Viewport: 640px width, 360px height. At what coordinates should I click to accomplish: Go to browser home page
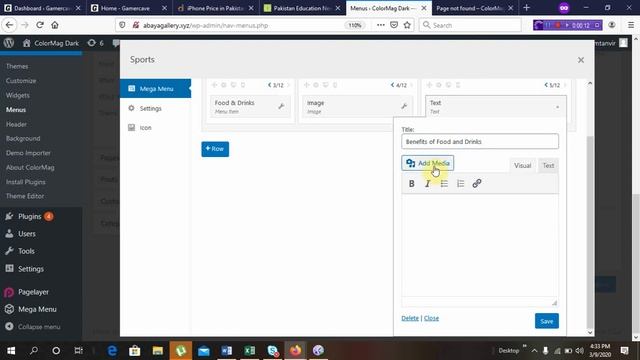tap(55, 25)
